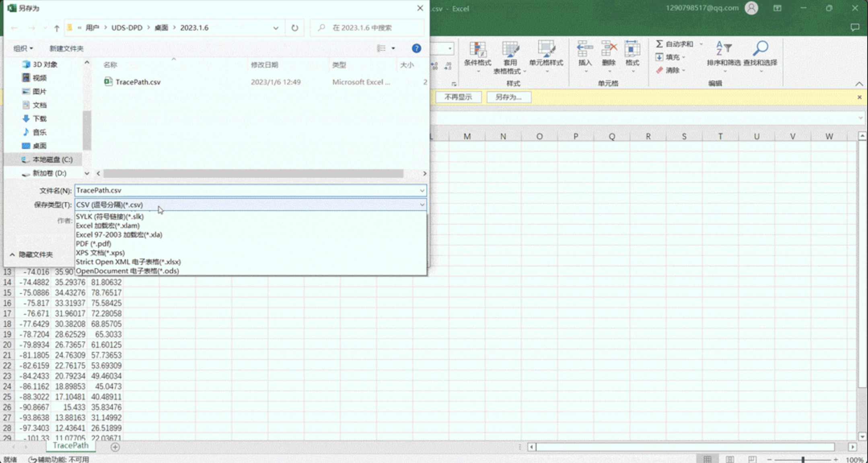
Task: Open view options dropdown arrow
Action: (x=393, y=48)
